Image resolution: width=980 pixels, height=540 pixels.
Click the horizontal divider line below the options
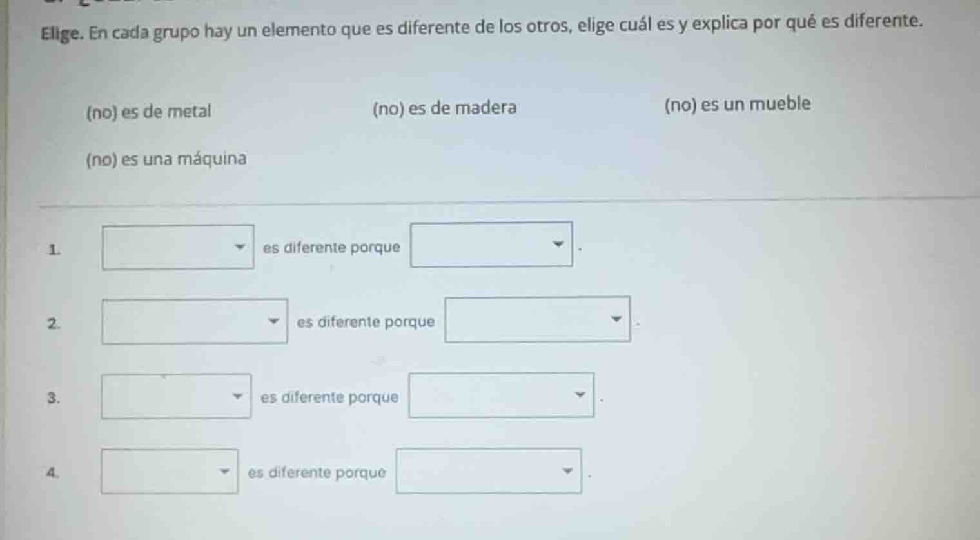[x=490, y=203]
